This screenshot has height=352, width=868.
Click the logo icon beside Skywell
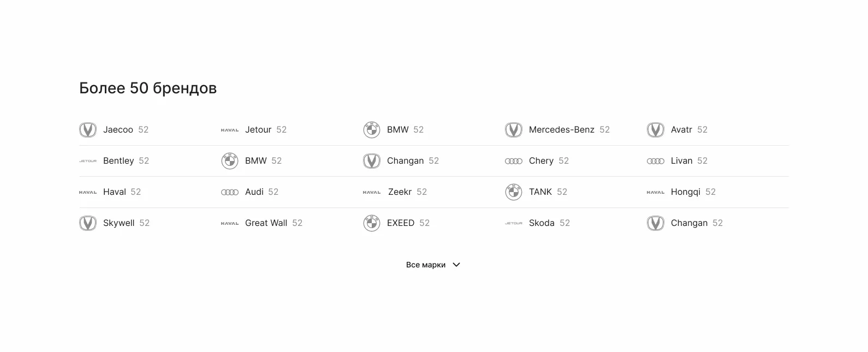pyautogui.click(x=88, y=223)
